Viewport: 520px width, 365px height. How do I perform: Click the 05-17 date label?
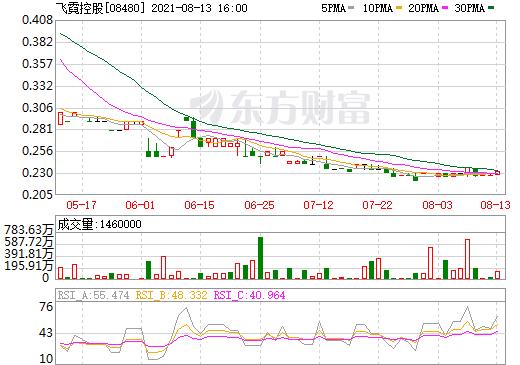coord(81,205)
